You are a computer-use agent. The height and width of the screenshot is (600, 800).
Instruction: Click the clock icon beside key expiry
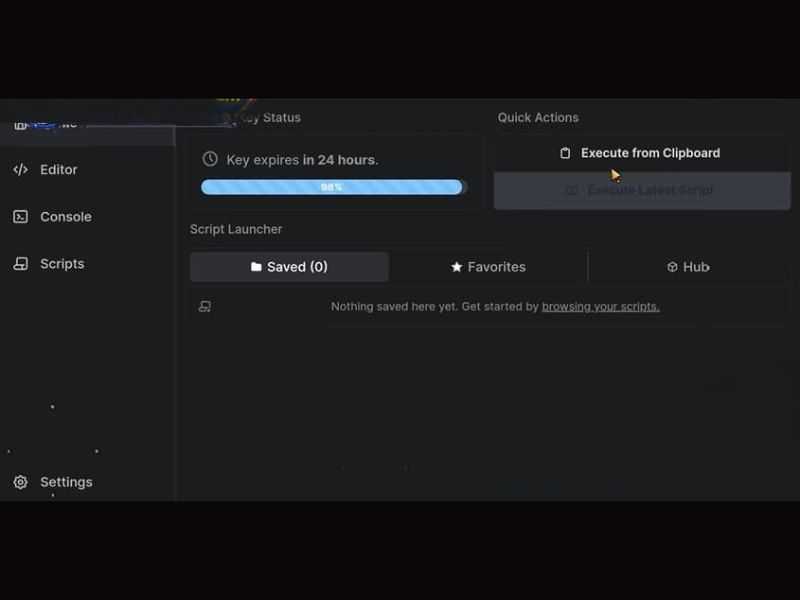coord(210,159)
